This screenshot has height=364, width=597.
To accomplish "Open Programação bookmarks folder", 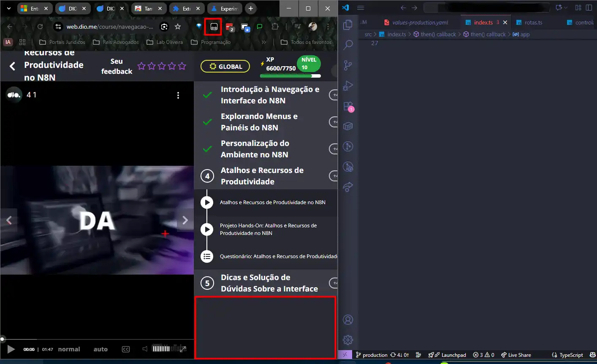I will (211, 42).
